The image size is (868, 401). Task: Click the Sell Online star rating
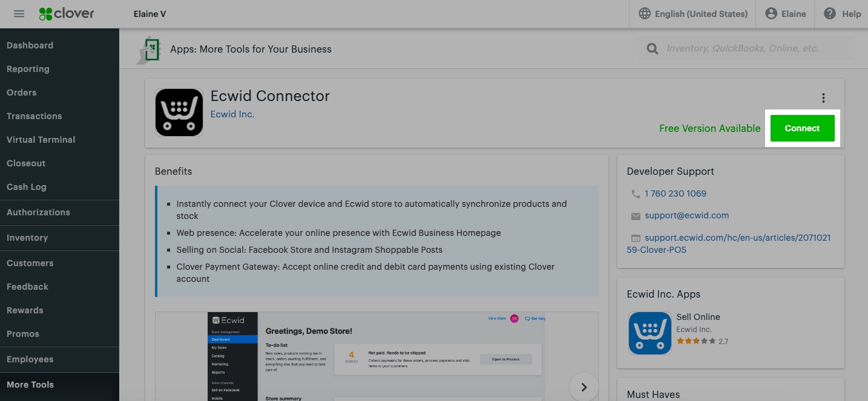click(x=696, y=341)
